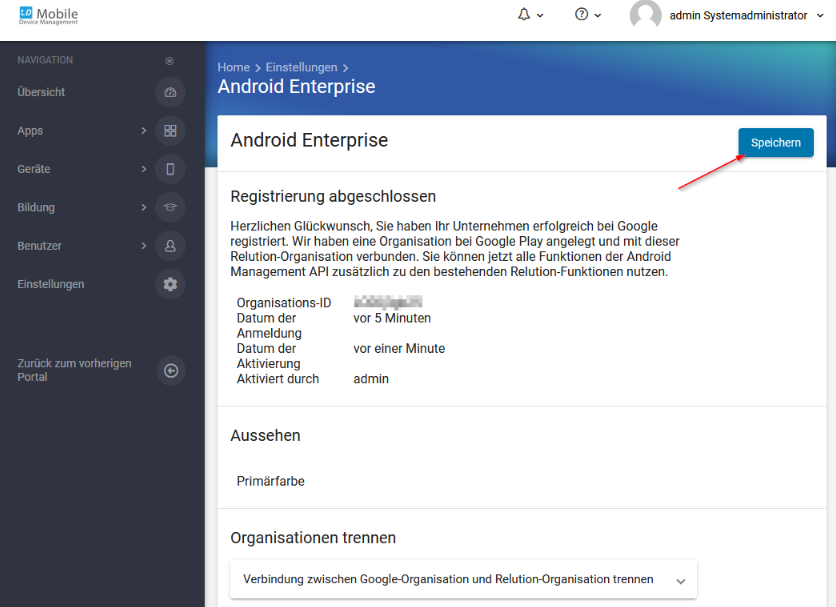Click the Benutzer person icon
836x607 pixels.
tap(170, 246)
